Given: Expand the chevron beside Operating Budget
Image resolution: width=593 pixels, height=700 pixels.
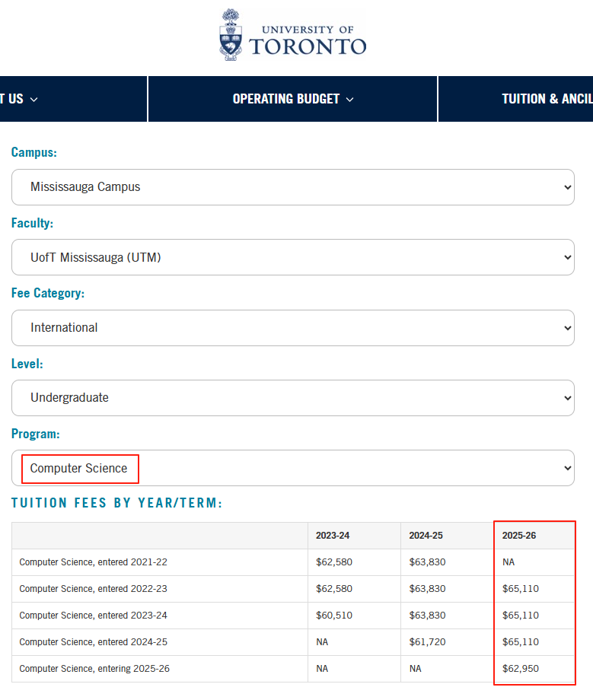Looking at the screenshot, I should (x=350, y=100).
